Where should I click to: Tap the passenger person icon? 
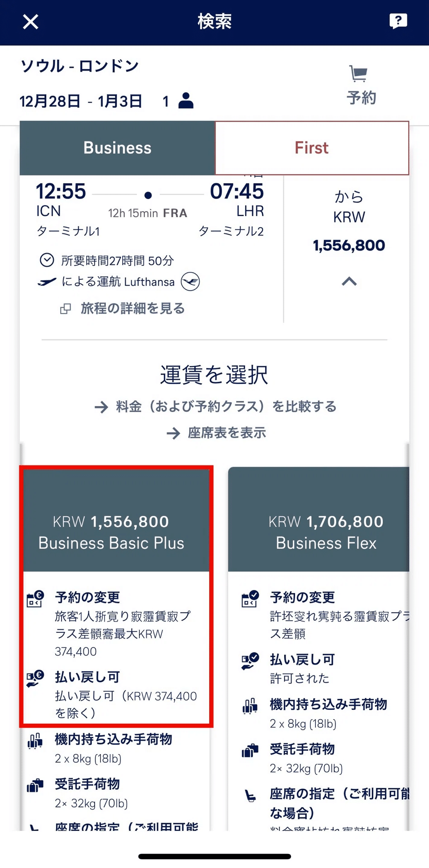point(186,100)
